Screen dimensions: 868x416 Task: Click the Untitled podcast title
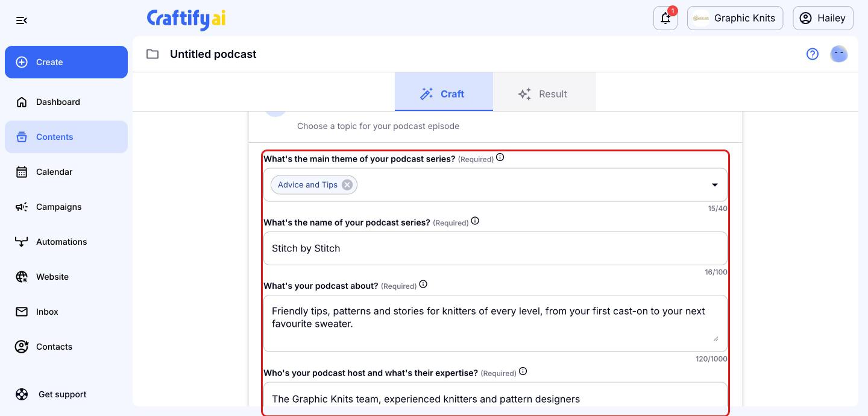click(x=213, y=54)
